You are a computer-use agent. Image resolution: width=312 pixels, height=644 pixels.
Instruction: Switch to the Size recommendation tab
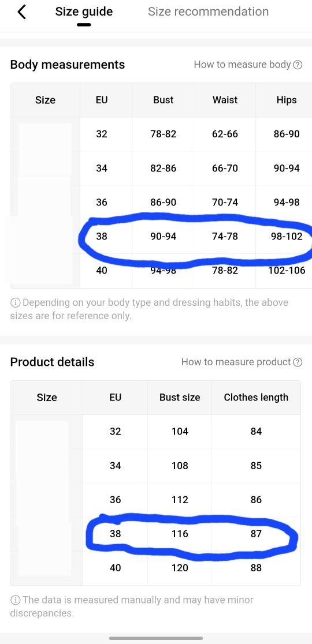(208, 12)
